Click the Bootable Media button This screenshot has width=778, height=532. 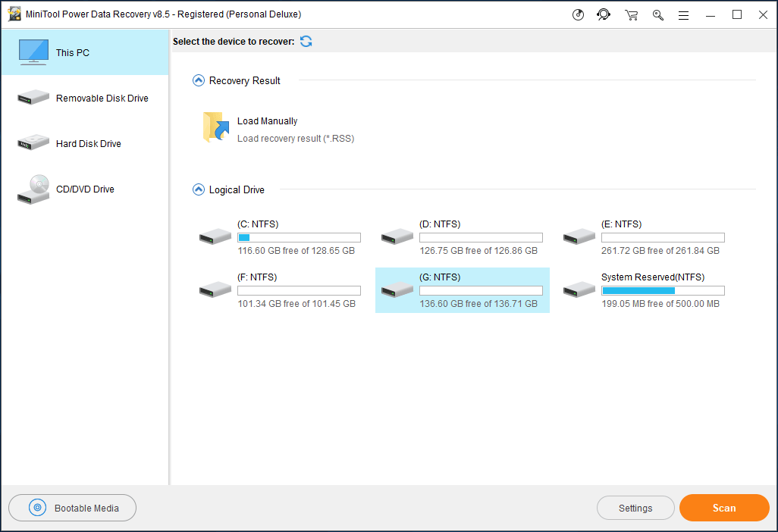coord(73,508)
